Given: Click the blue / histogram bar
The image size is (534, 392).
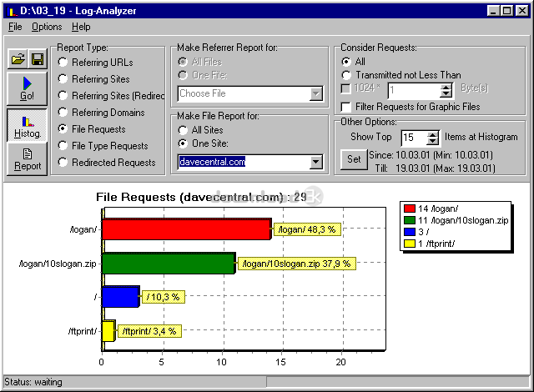Looking at the screenshot, I should click(x=121, y=296).
